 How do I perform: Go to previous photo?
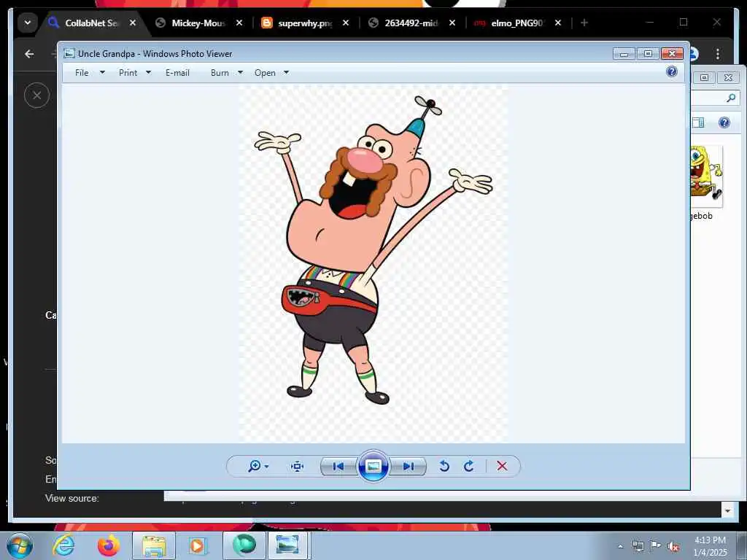click(338, 466)
